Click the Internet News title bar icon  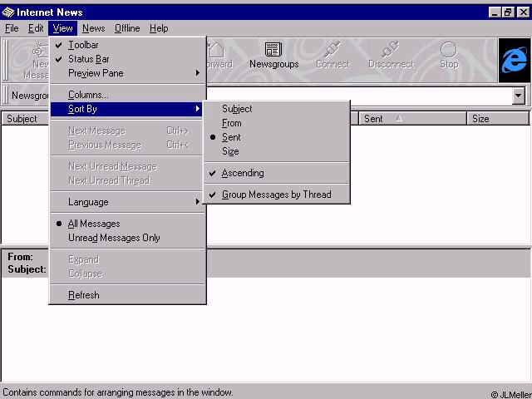click(x=7, y=12)
